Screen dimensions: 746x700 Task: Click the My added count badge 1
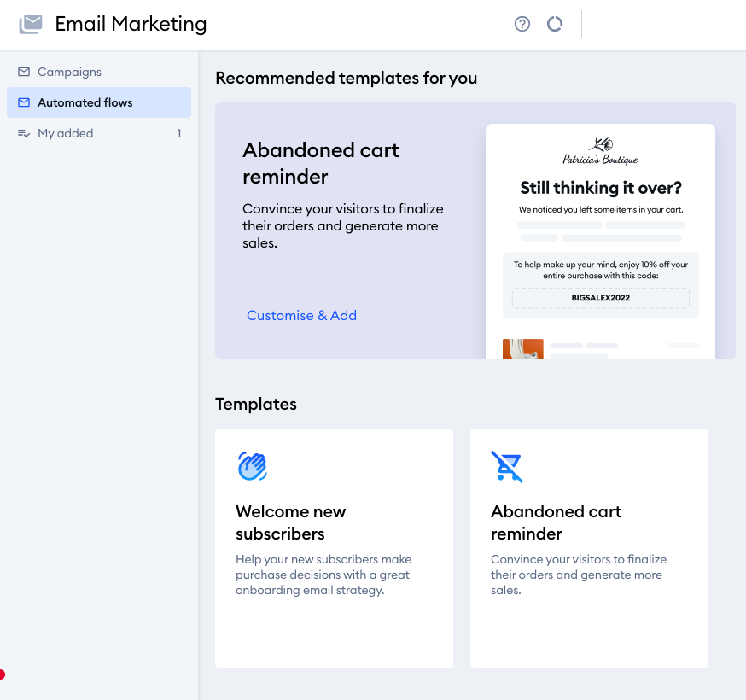[179, 133]
